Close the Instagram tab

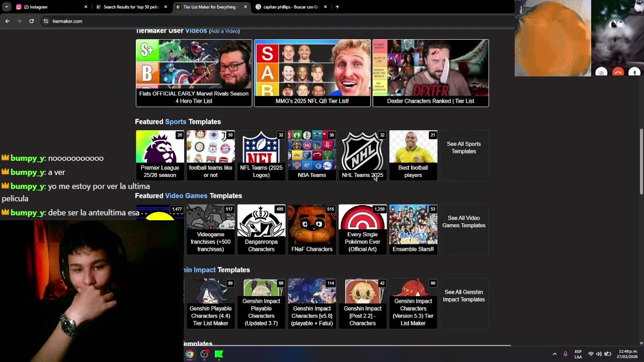coord(86,7)
